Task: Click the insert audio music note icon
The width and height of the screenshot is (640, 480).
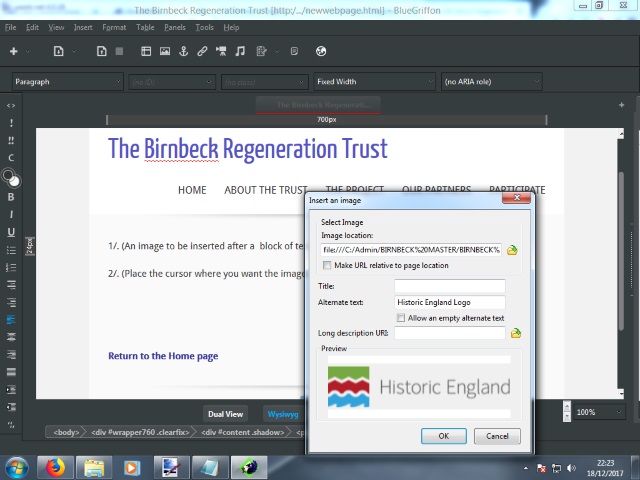Action: point(238,51)
